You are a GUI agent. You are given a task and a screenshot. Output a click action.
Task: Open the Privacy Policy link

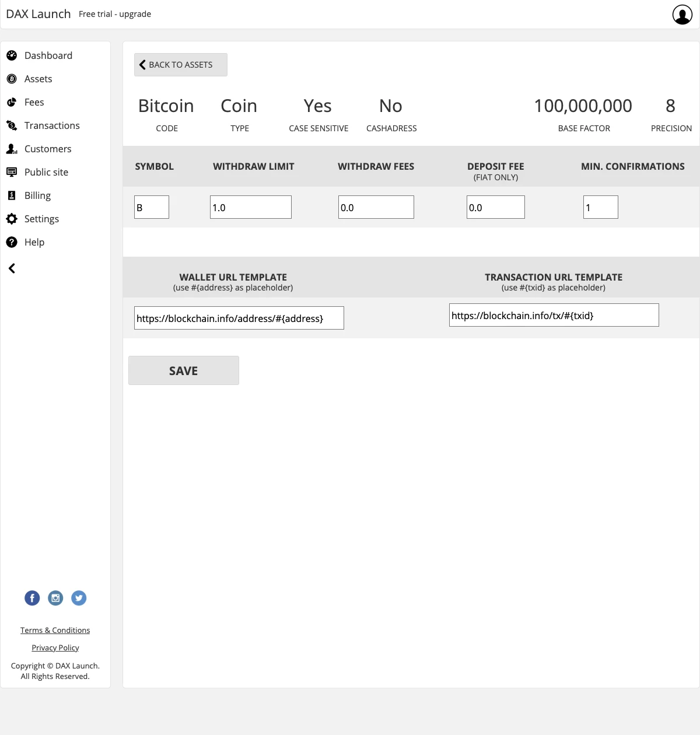click(55, 647)
